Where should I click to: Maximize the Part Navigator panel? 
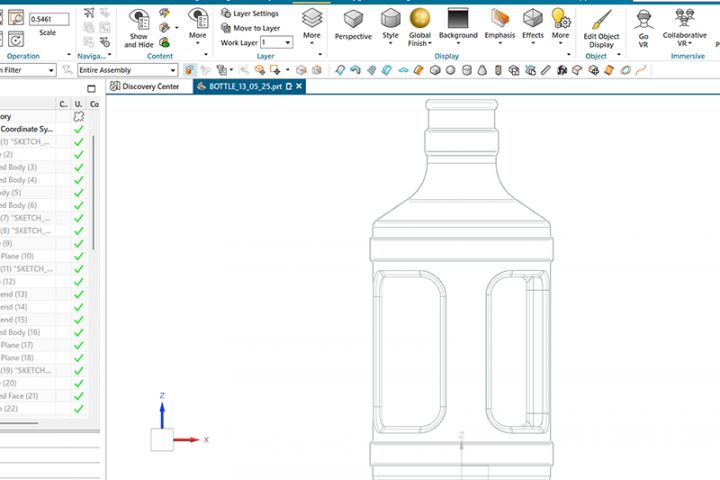coord(91,89)
